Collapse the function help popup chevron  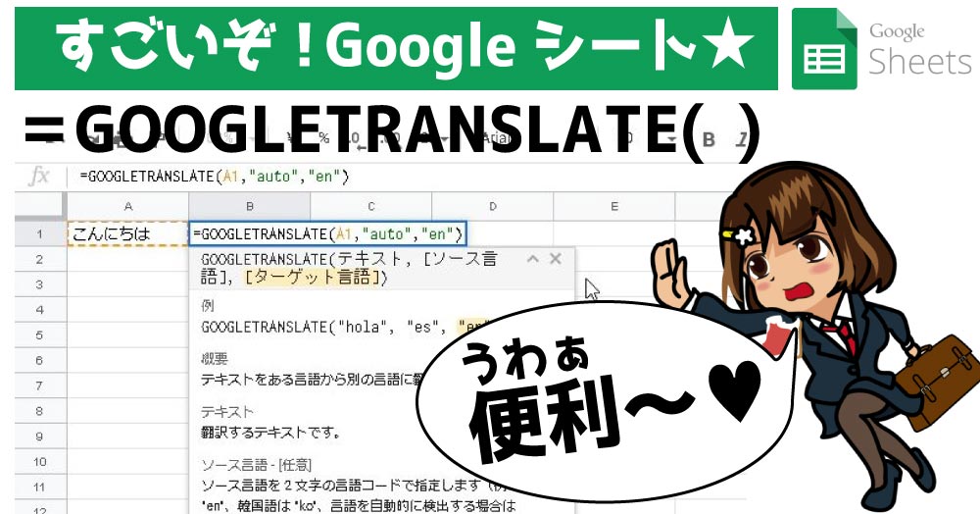[533, 258]
